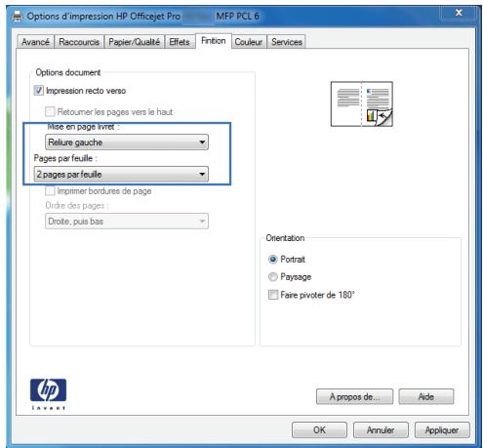
Task: Click the printer icon in title bar
Action: 18,16
